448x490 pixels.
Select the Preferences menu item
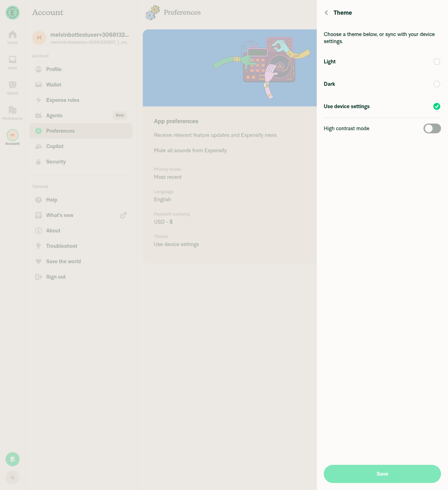81,131
